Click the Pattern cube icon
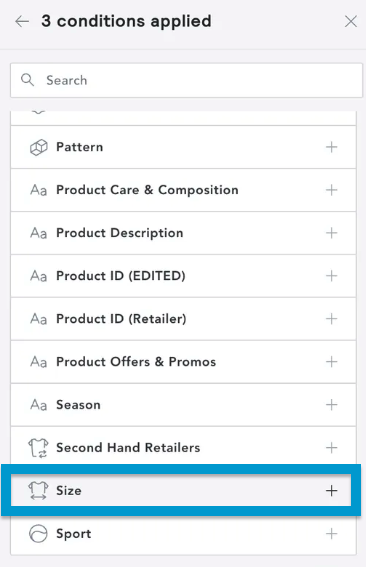The width and height of the screenshot is (366, 567). (38, 147)
